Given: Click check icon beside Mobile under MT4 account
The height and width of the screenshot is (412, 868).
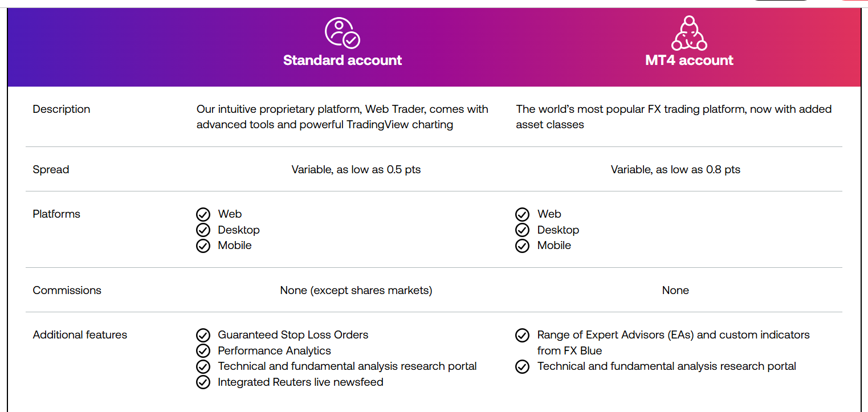Looking at the screenshot, I should 523,246.
